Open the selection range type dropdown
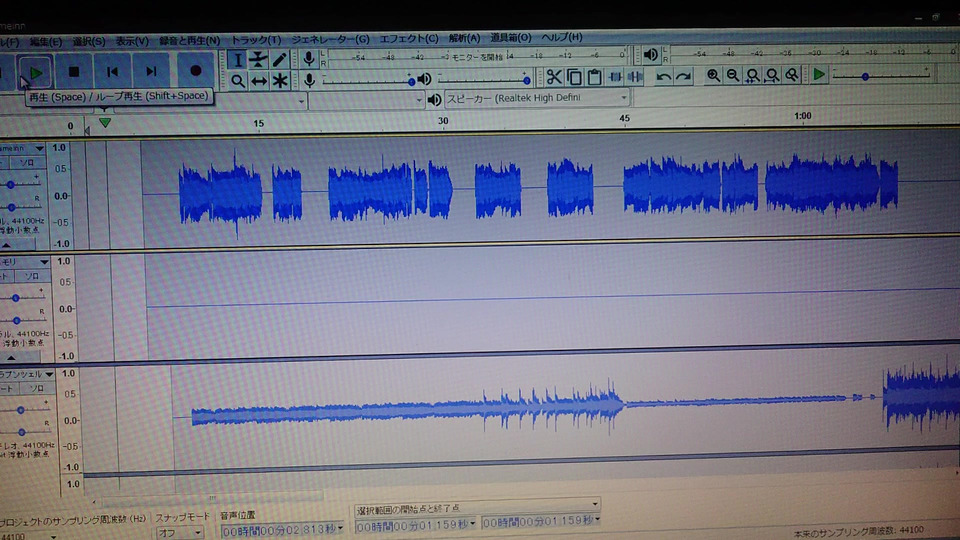Screen dimensions: 960x540 pyautogui.click(x=476, y=508)
